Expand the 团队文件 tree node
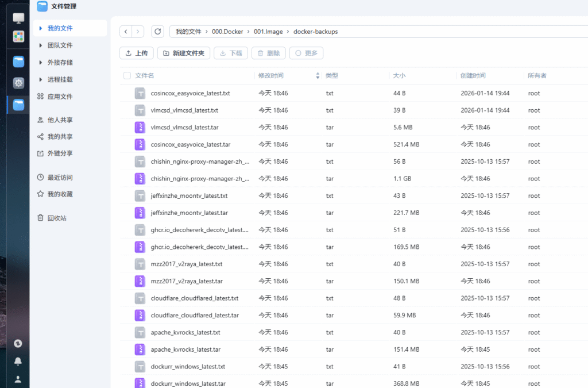Screen dimensions: 588x388 pyautogui.click(x=40, y=45)
